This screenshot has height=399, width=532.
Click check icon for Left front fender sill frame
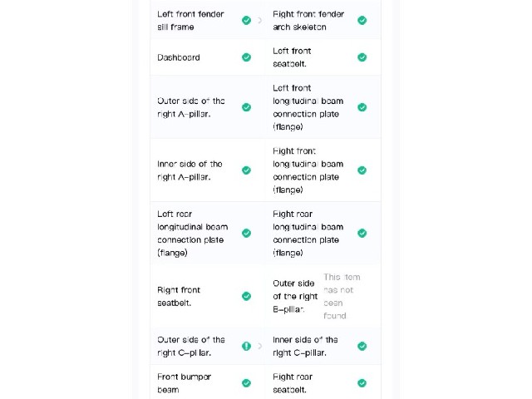point(246,20)
